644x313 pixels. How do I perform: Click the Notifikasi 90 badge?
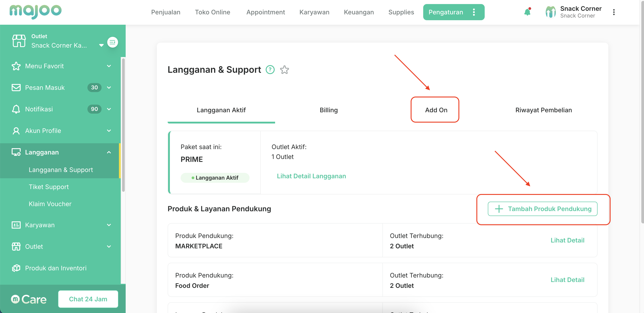point(94,109)
